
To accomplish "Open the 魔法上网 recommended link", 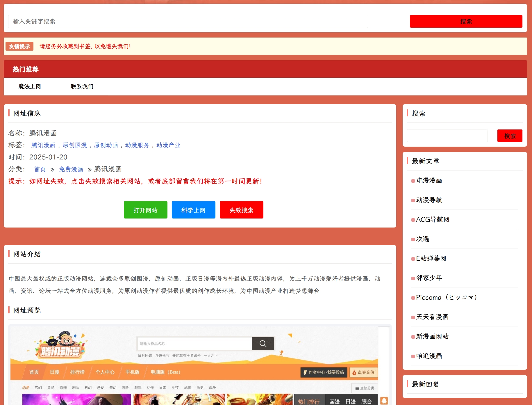I will click(x=30, y=86).
